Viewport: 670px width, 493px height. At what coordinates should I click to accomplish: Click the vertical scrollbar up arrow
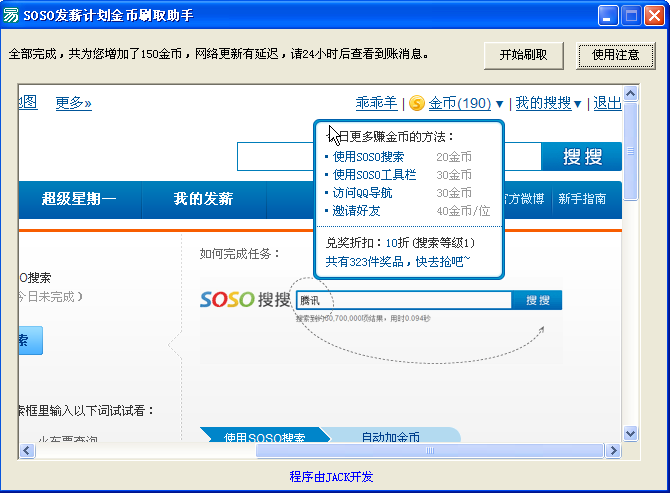tap(631, 93)
